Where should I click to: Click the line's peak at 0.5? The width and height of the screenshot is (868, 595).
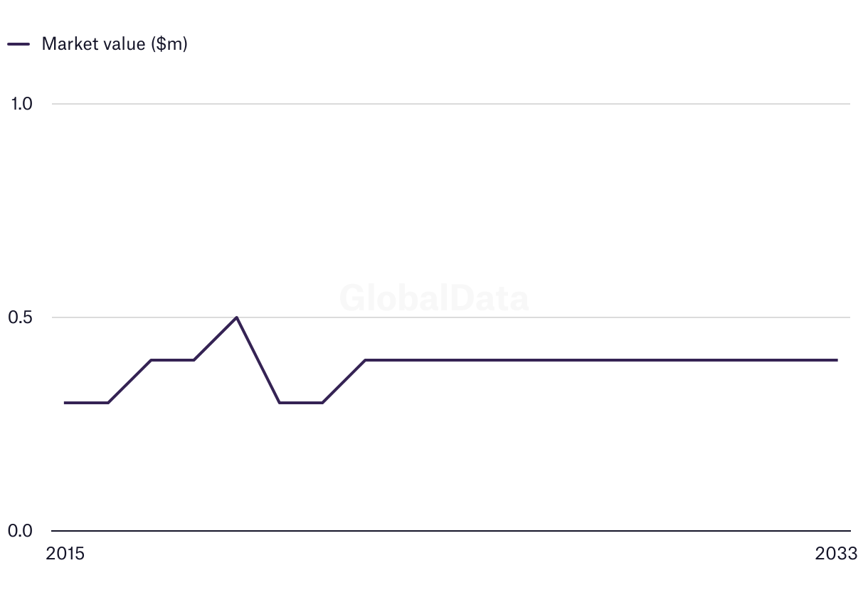point(236,317)
